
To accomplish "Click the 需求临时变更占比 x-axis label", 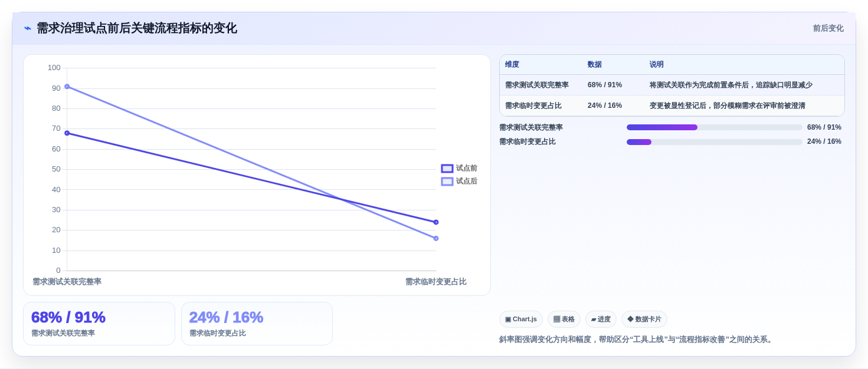I will tap(436, 282).
